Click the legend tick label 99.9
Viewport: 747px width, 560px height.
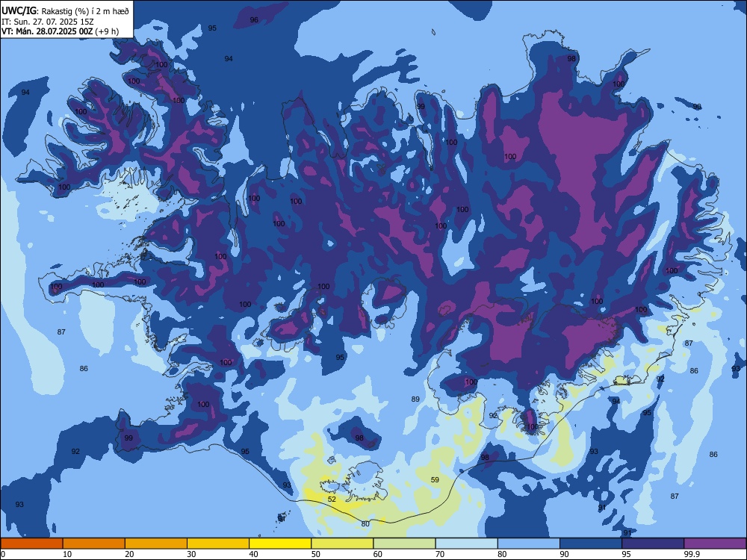(691, 554)
